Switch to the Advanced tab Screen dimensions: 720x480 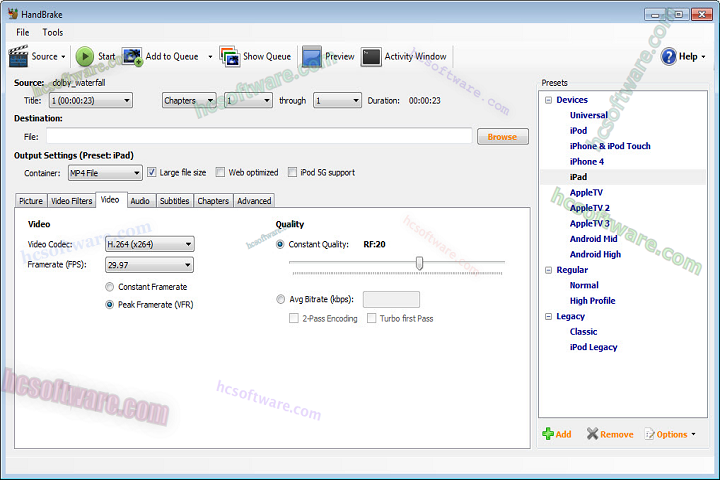254,201
